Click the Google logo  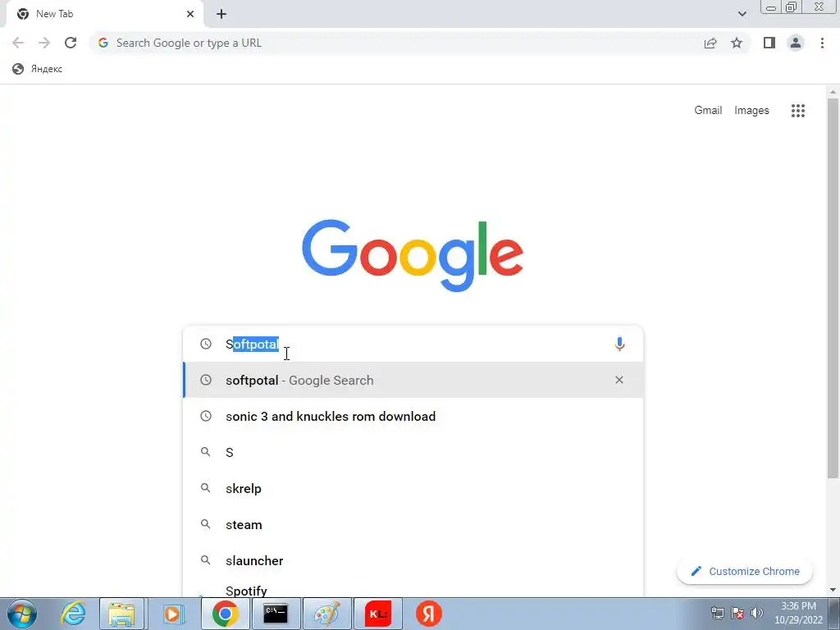pos(413,254)
